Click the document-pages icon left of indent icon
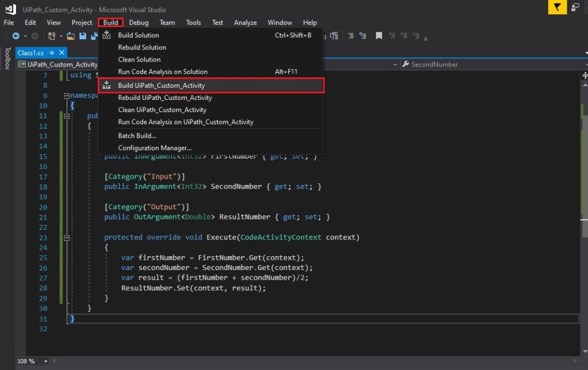The width and height of the screenshot is (588, 370). click(x=334, y=36)
